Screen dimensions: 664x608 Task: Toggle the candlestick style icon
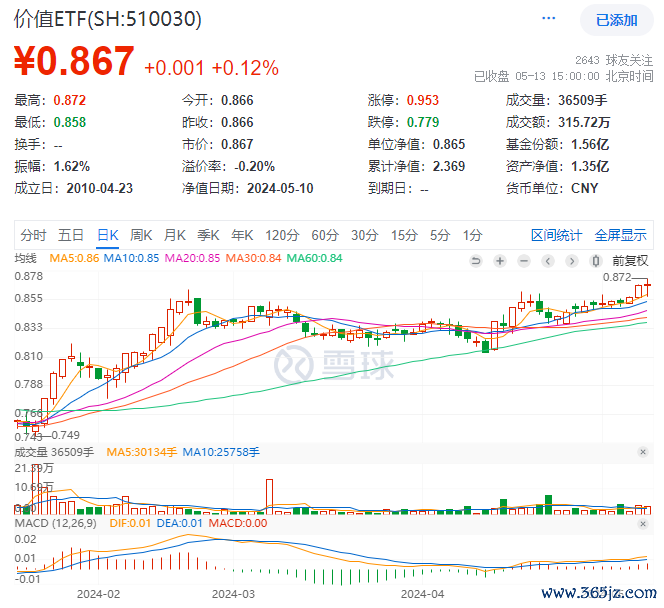pyautogui.click(x=596, y=261)
